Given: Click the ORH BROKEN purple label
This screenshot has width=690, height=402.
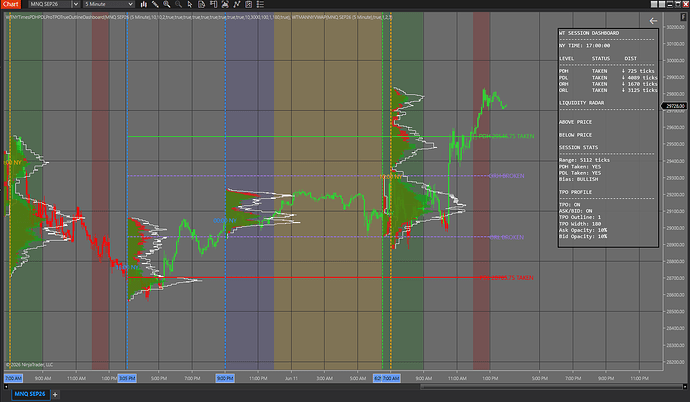Looking at the screenshot, I should pyautogui.click(x=506, y=176).
